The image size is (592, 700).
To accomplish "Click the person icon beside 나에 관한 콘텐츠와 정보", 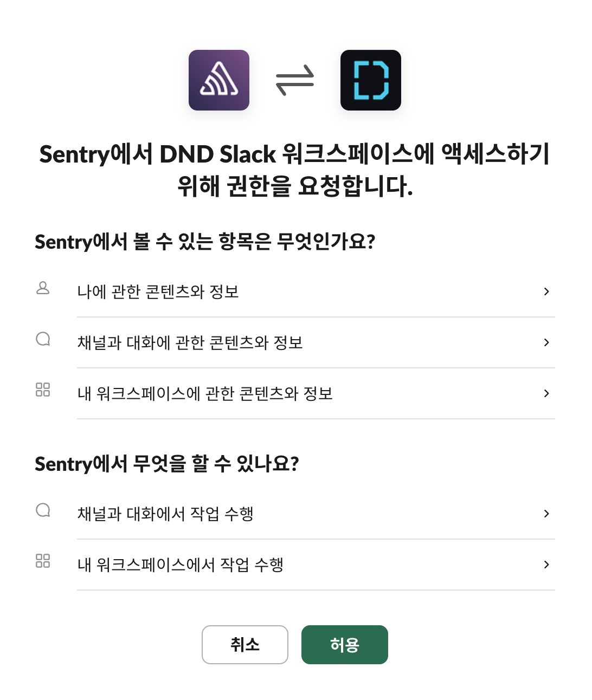I will point(43,288).
